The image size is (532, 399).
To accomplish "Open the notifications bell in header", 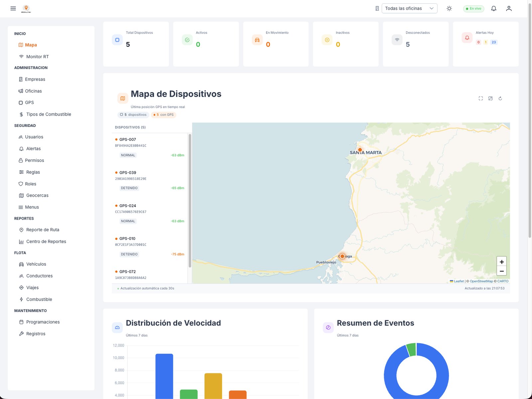I will pos(494,8).
